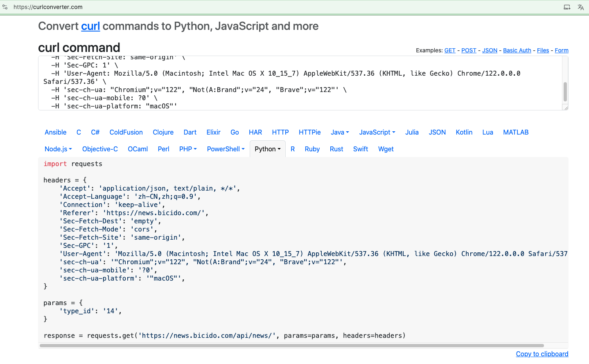Click the save-page icon in the toolbar
Viewport: 589px width, 364px height.
click(567, 7)
